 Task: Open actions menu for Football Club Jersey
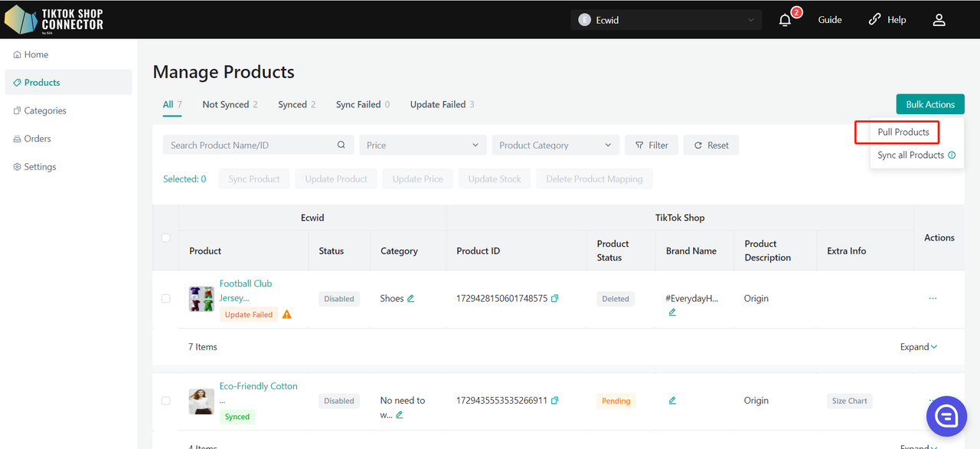pos(933,299)
